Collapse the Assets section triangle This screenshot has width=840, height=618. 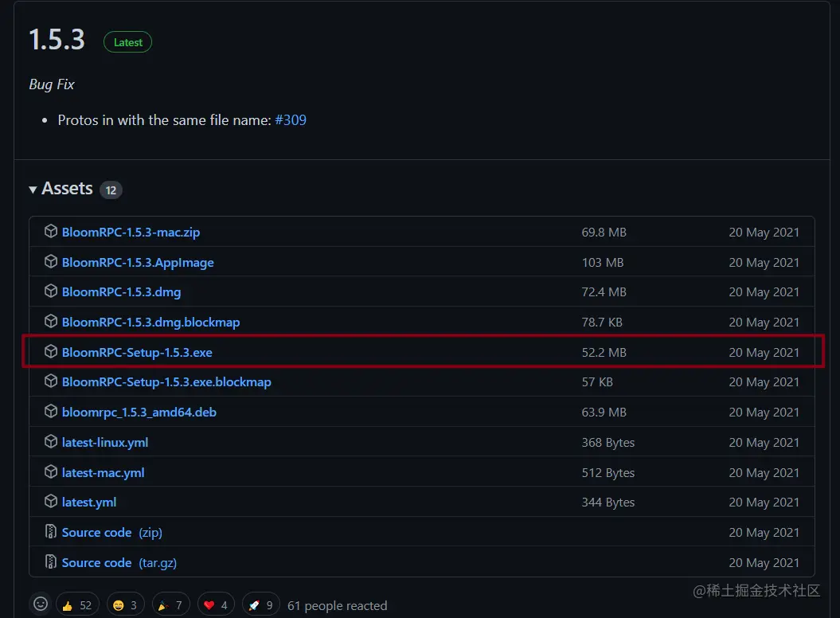tap(33, 190)
